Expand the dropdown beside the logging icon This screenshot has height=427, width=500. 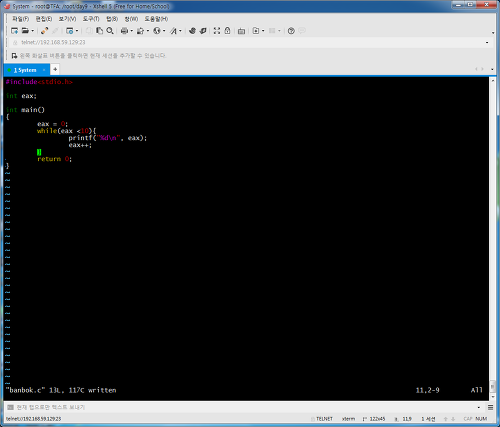(x=148, y=31)
